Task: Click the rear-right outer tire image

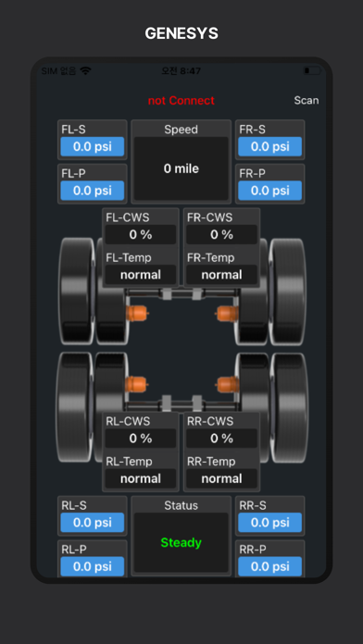Action: [x=290, y=407]
